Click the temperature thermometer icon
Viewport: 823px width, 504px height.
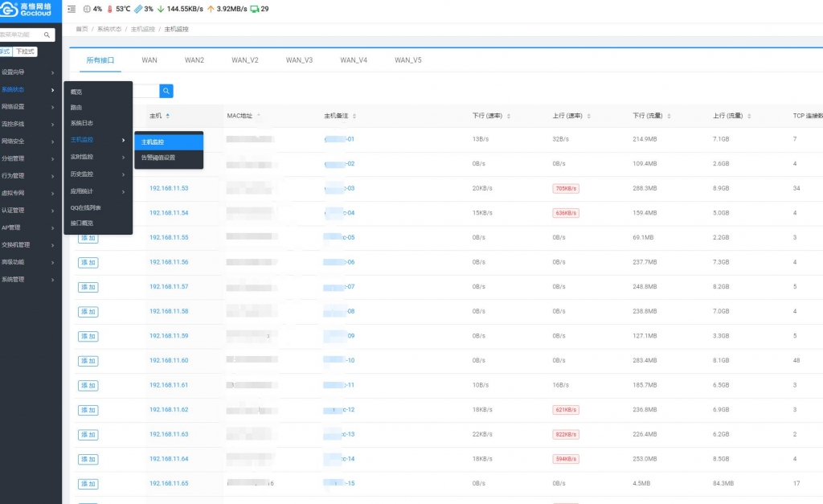[x=110, y=9]
